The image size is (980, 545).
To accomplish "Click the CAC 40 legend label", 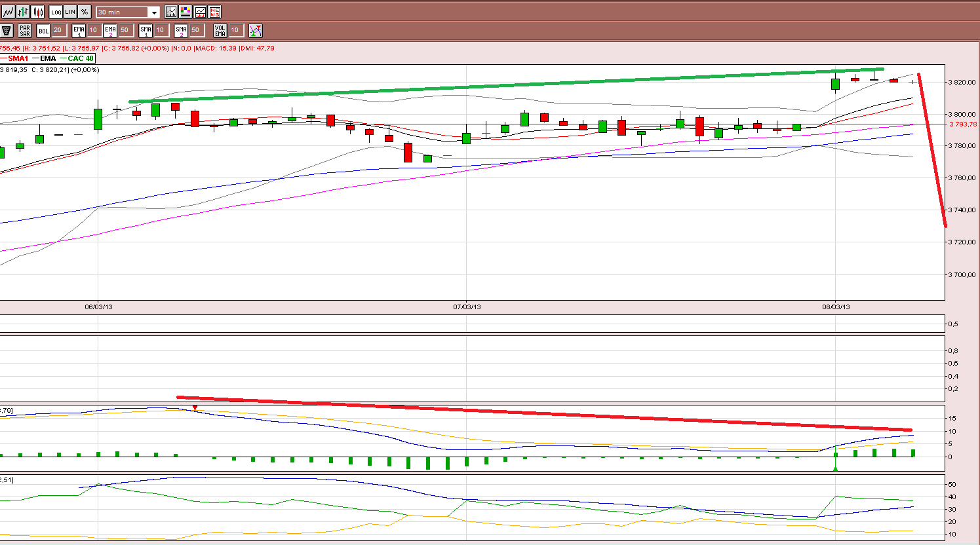I will (x=81, y=58).
